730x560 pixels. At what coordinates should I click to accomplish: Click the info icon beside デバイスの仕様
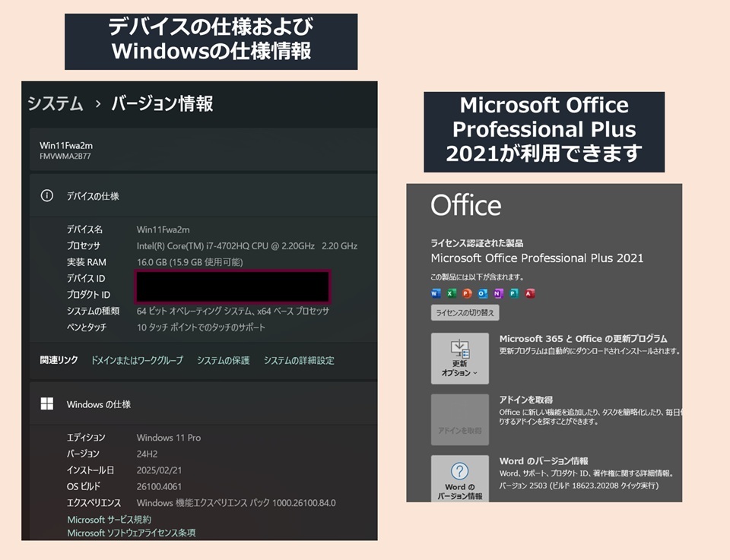pos(46,195)
